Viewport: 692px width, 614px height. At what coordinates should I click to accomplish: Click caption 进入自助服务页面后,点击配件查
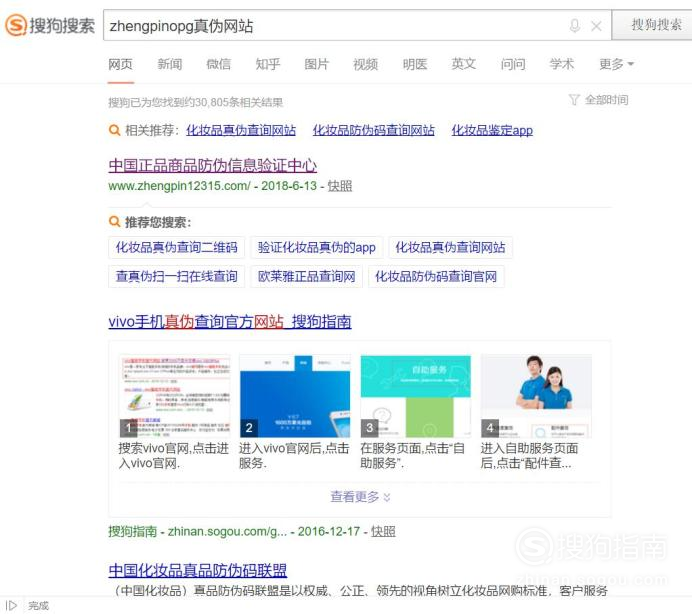[x=529, y=456]
